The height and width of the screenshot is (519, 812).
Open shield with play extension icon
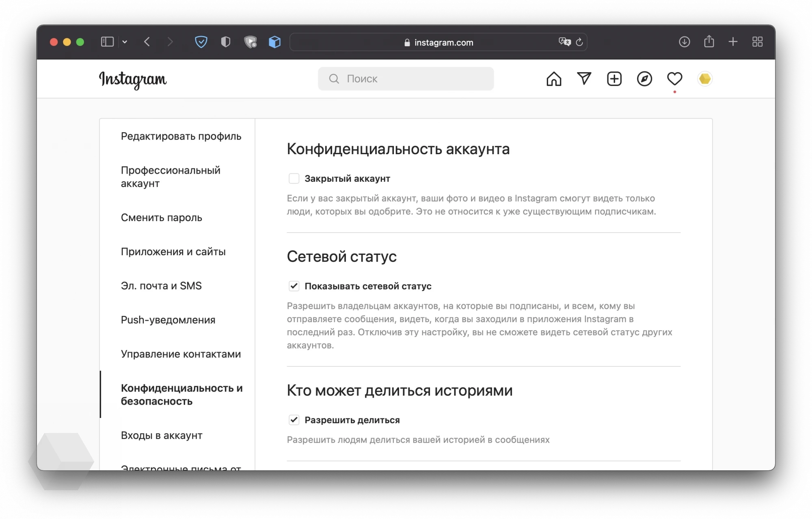(251, 42)
